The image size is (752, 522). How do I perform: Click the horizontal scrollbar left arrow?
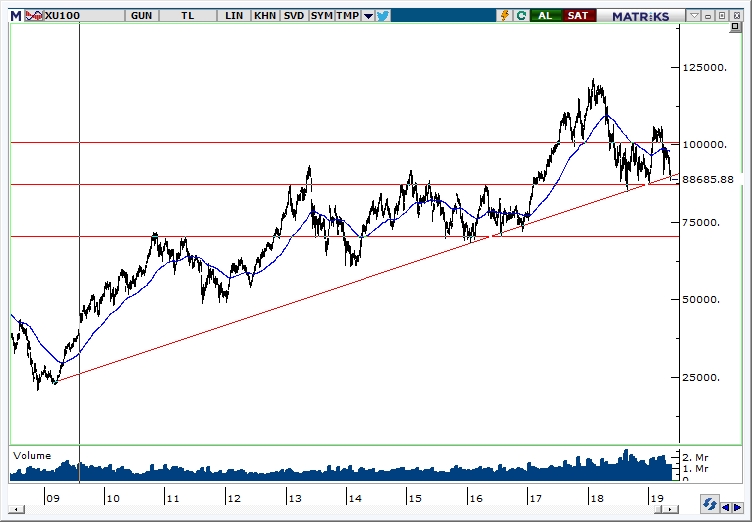pyautogui.click(x=16, y=509)
